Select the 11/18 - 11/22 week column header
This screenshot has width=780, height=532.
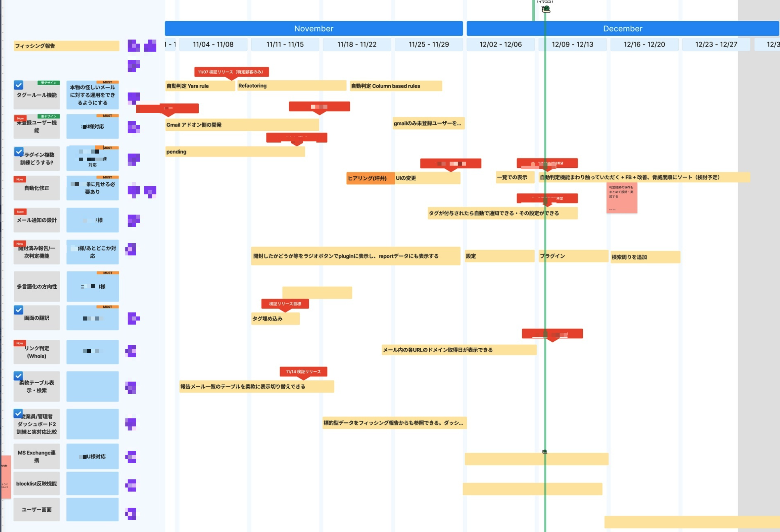click(357, 44)
